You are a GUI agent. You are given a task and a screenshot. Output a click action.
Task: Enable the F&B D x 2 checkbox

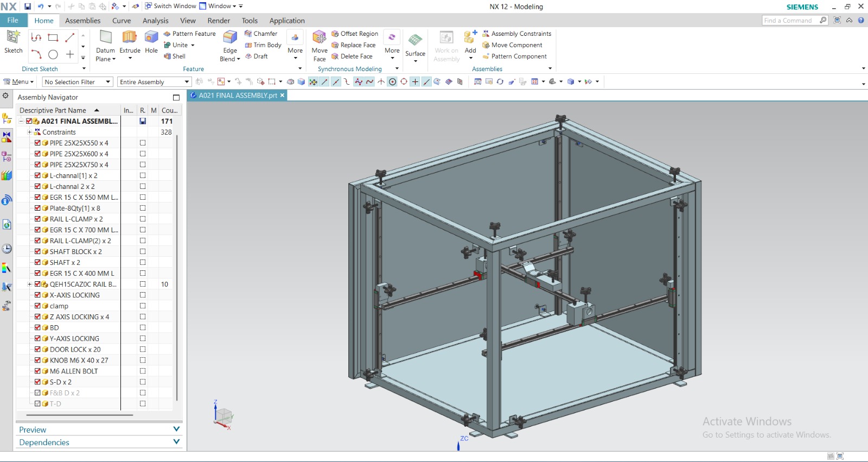(37, 393)
